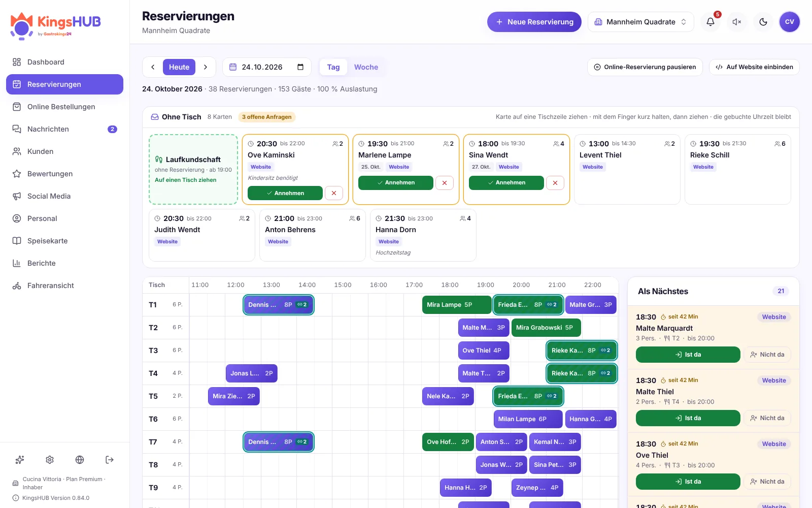Image resolution: width=812 pixels, height=508 pixels.
Task: Jump to Heute
Action: pyautogui.click(x=179, y=67)
